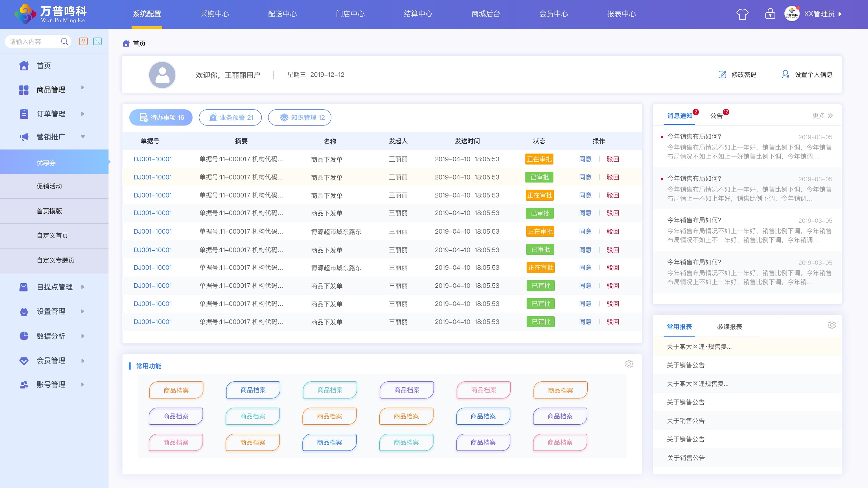Image resolution: width=868 pixels, height=488 pixels.
Task: Click the 订单管理 clipboard icon
Action: coord(24,114)
